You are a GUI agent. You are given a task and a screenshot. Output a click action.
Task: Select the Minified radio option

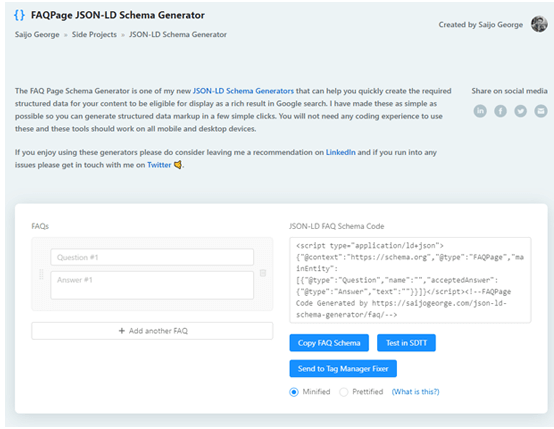[x=294, y=392]
